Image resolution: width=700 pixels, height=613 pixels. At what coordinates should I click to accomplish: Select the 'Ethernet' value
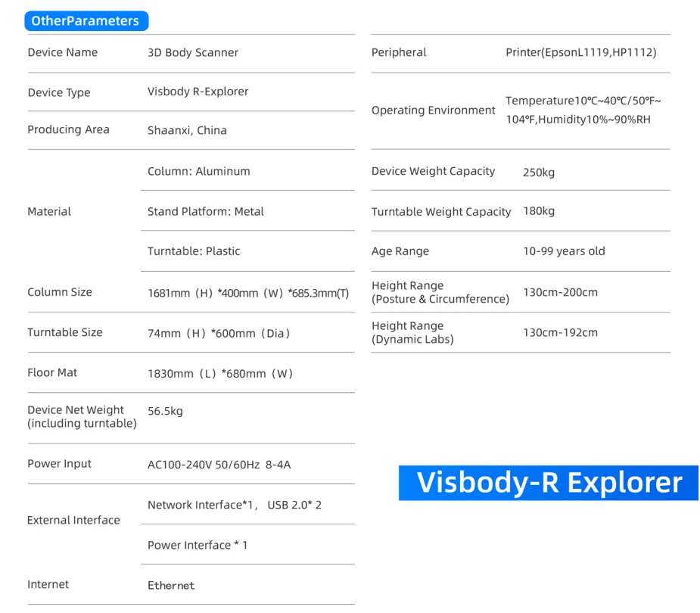pos(171,586)
